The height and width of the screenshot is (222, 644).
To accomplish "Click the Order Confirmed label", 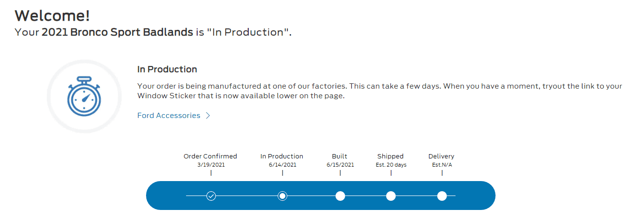I will tap(210, 157).
